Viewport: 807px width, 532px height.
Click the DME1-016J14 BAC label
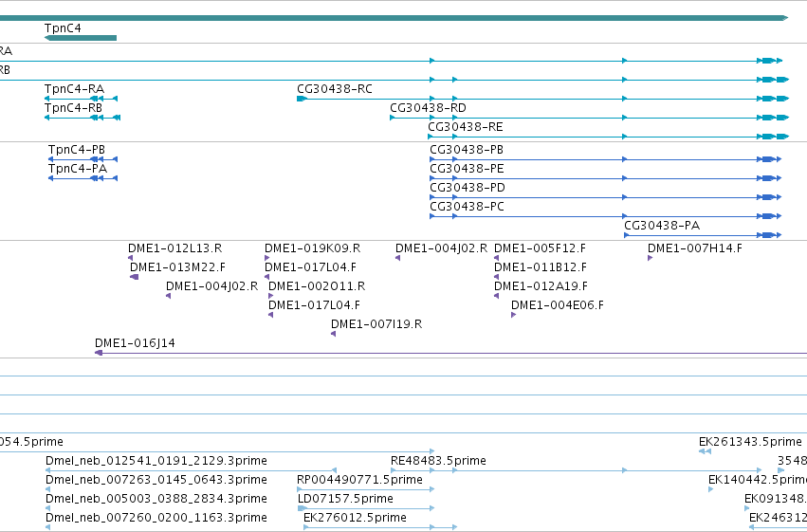click(x=135, y=343)
